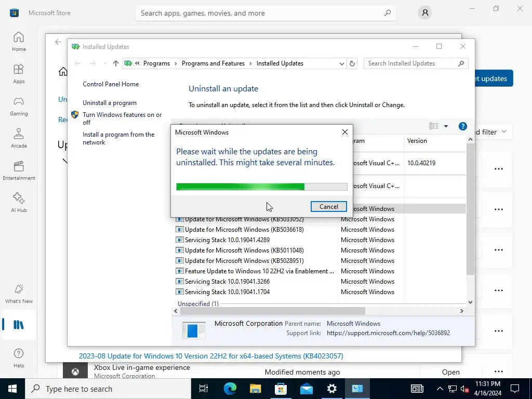Click the uninstall progress bar
This screenshot has width=532, height=399.
pyautogui.click(x=262, y=187)
